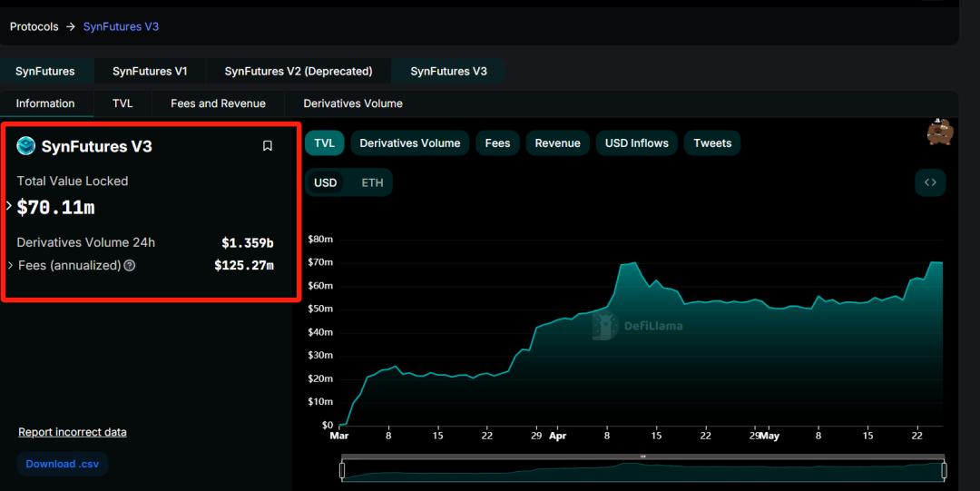Switch to the TVL section tab
The width and height of the screenshot is (980, 491).
click(x=122, y=103)
